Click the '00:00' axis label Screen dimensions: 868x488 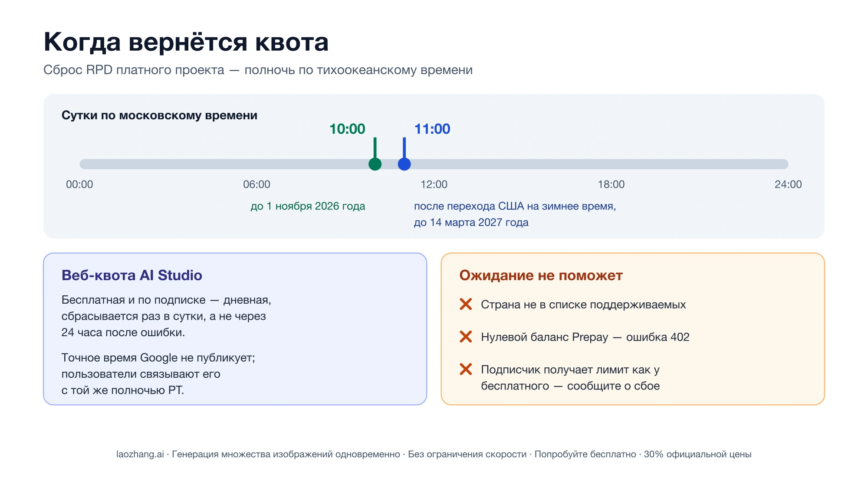click(x=79, y=184)
